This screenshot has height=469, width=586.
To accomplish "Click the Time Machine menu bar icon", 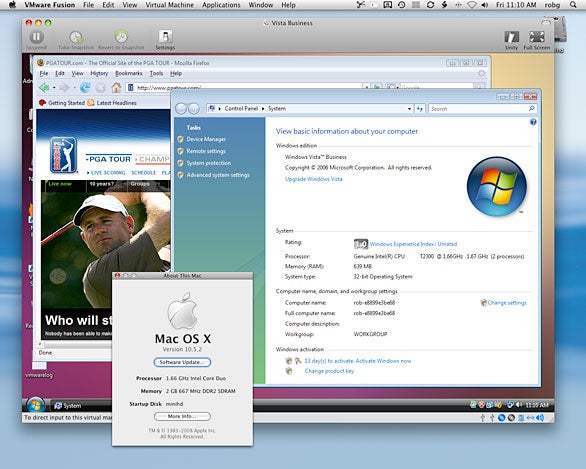I will pos(401,5).
